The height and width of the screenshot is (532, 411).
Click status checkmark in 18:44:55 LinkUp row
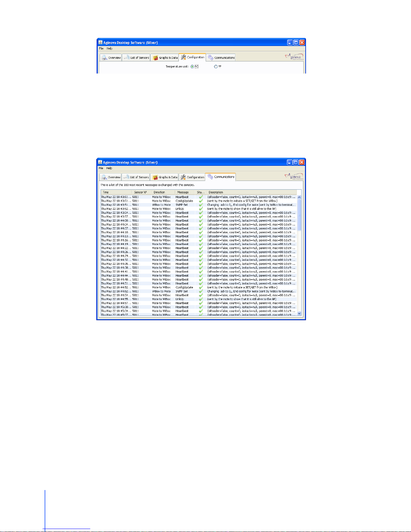point(201,299)
